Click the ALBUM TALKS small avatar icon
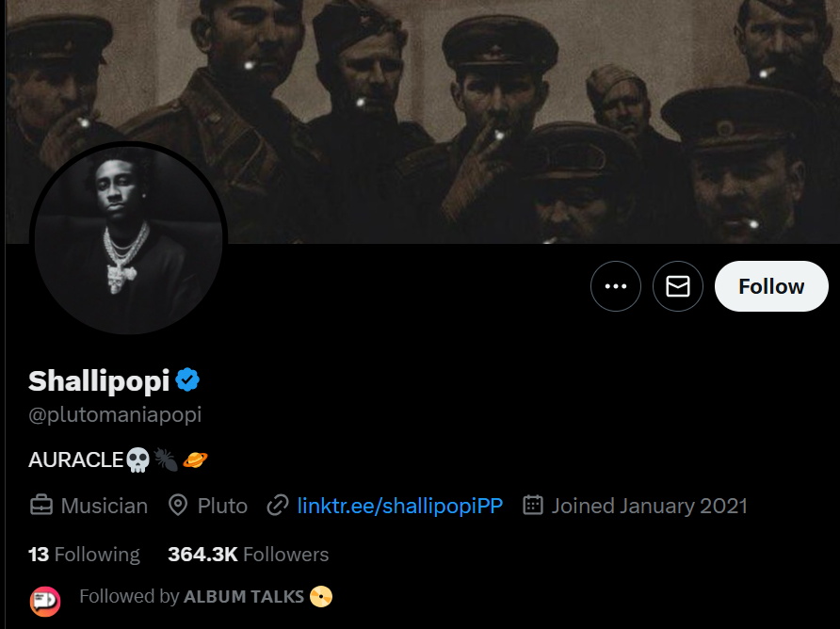Screen dimensions: 840x629 point(45,600)
